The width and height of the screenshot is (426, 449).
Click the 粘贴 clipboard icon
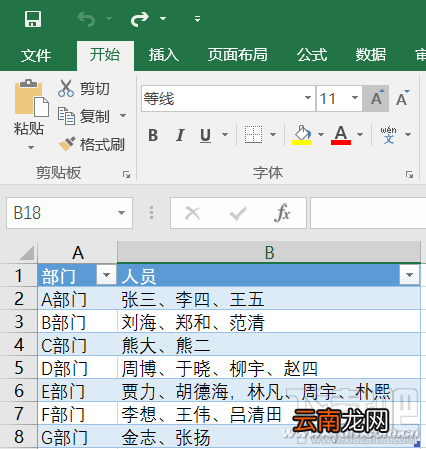[x=31, y=98]
